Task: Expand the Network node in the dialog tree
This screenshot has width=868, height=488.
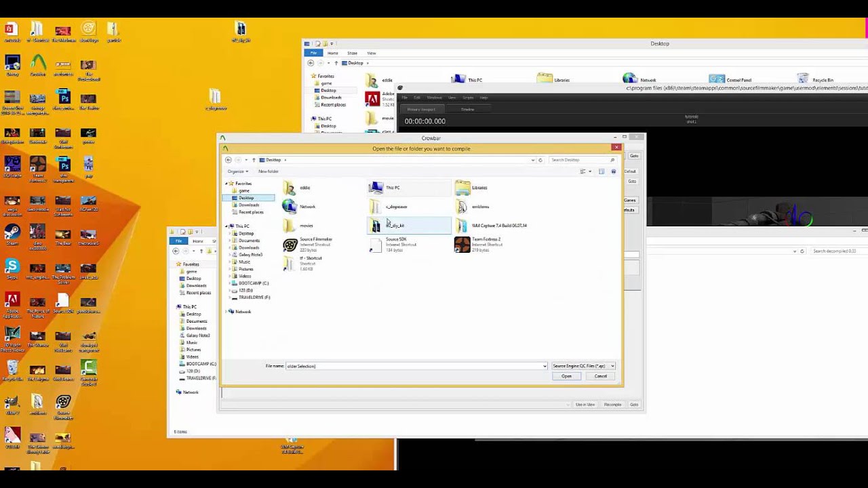Action: click(226, 312)
